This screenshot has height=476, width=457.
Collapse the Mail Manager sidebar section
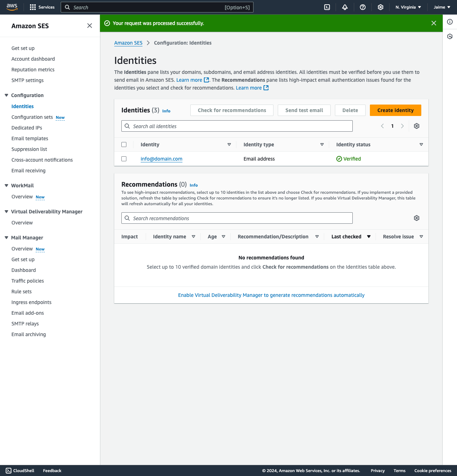(6, 238)
